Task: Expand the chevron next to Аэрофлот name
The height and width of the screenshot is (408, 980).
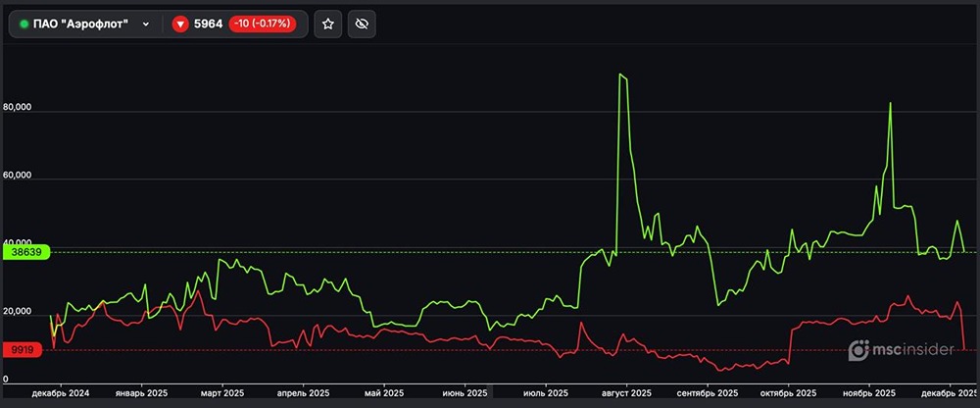Action: (x=146, y=24)
